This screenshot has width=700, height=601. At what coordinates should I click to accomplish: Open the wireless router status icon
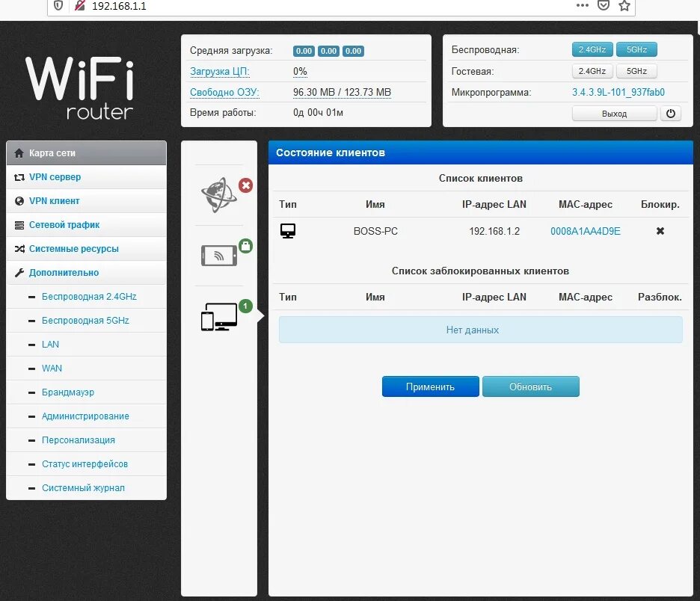(218, 256)
